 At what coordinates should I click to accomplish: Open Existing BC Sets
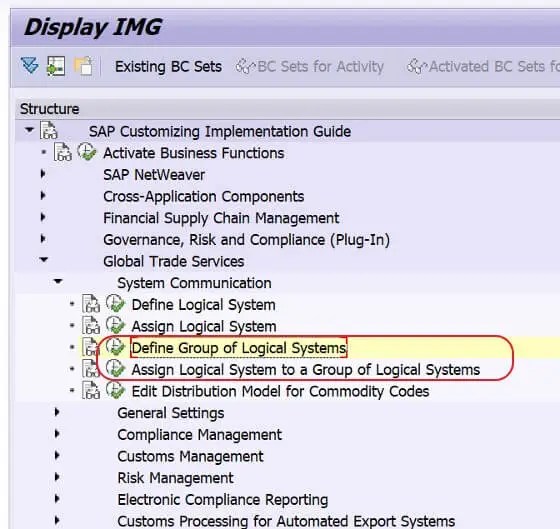click(168, 67)
